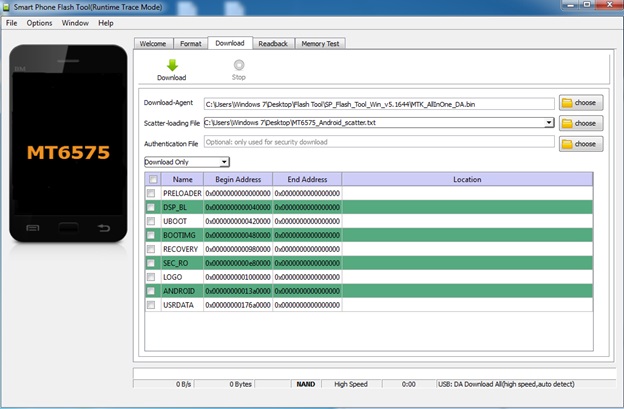624x409 pixels.
Task: Choose an Authentication file
Action: [581, 144]
